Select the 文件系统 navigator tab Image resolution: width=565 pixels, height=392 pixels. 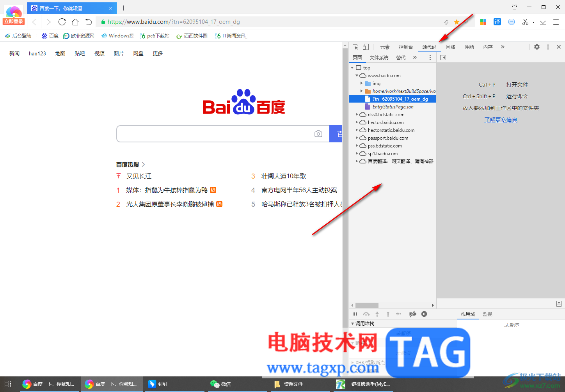tap(379, 57)
